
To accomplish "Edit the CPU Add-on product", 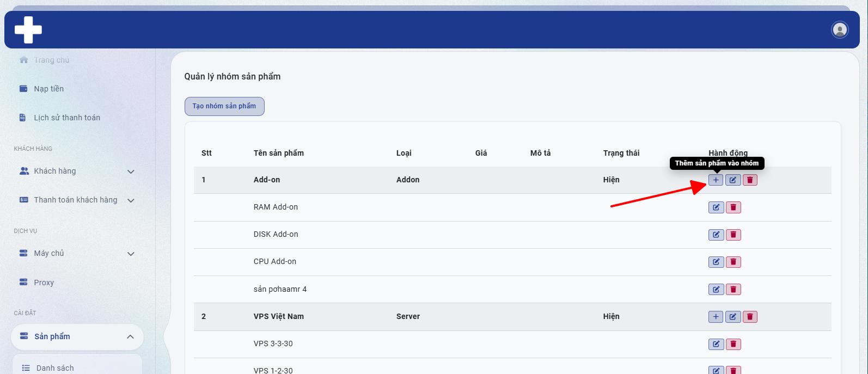I will [x=716, y=262].
